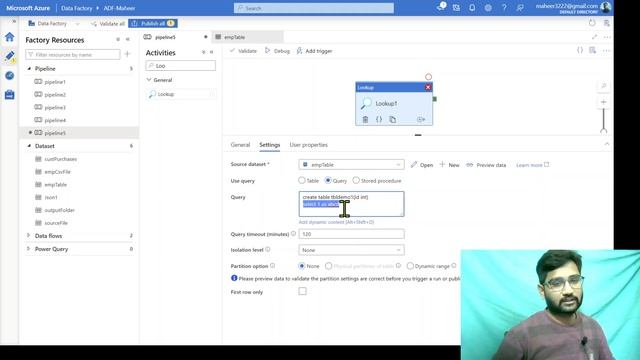640x360 pixels.
Task: Open Isolation level None dropdown
Action: point(351,250)
